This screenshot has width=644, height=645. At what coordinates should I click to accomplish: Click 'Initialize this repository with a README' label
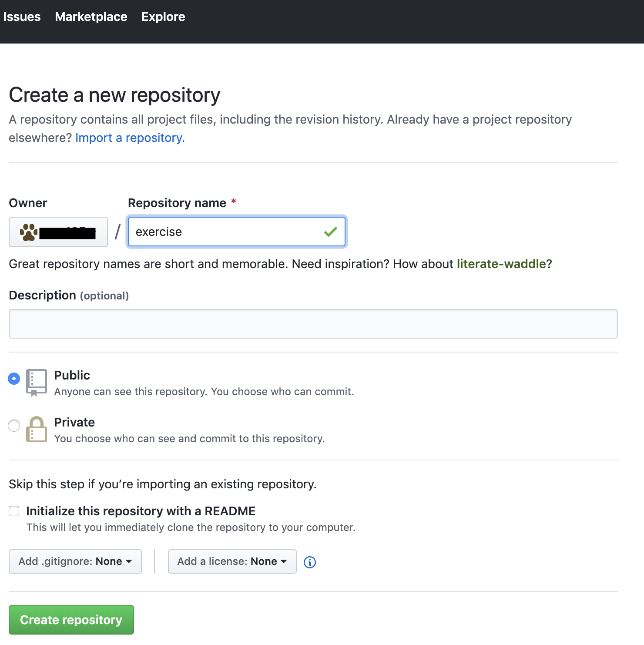[x=141, y=511]
